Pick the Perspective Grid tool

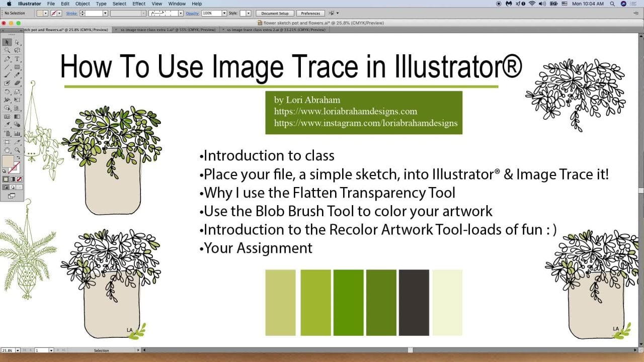tap(17, 107)
